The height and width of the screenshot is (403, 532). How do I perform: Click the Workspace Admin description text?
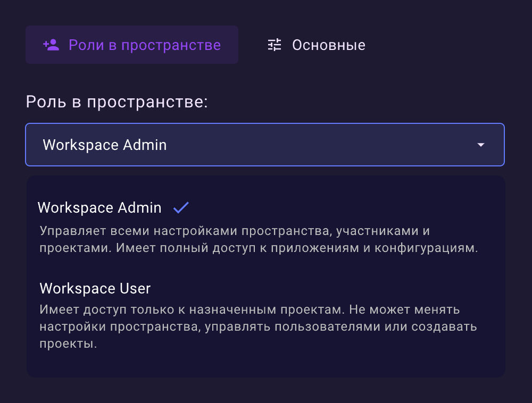tap(259, 240)
